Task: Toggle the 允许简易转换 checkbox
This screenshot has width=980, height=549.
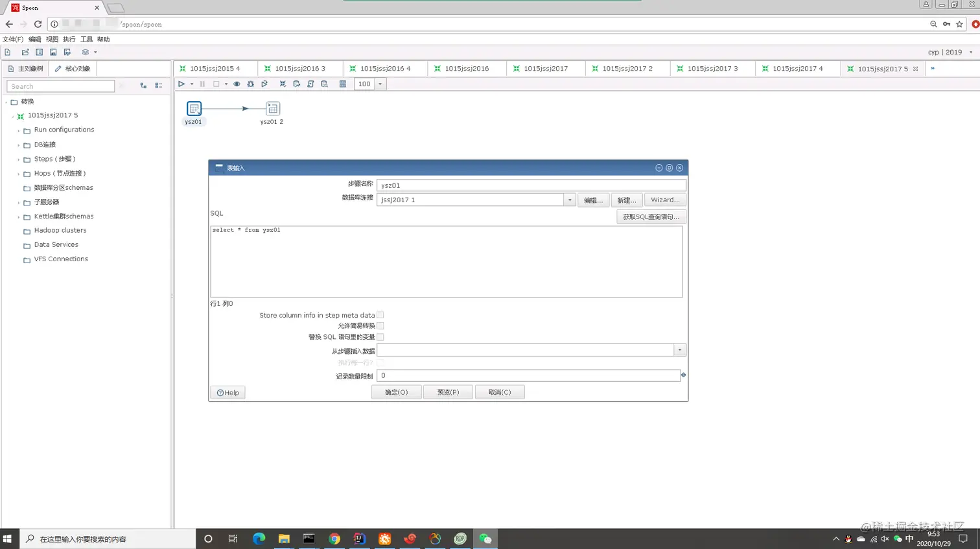Action: 380,326
